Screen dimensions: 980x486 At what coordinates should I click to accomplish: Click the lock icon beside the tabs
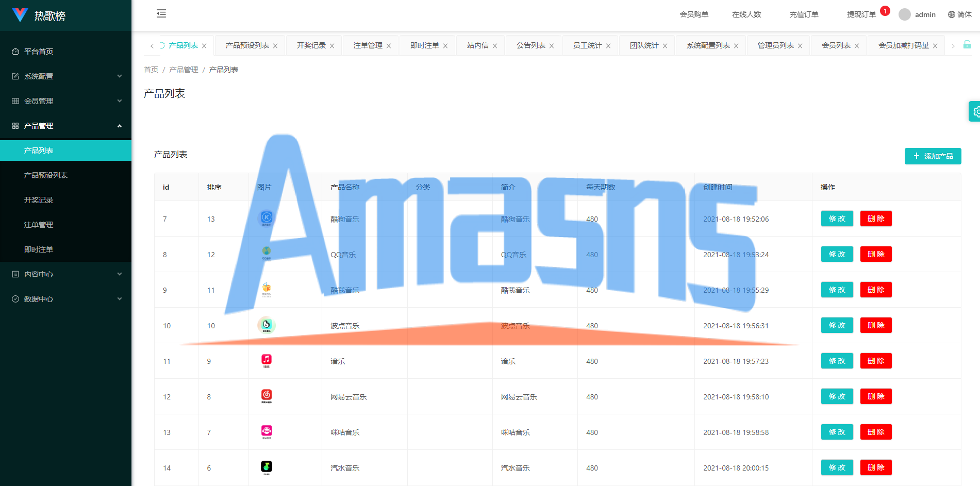pyautogui.click(x=967, y=45)
